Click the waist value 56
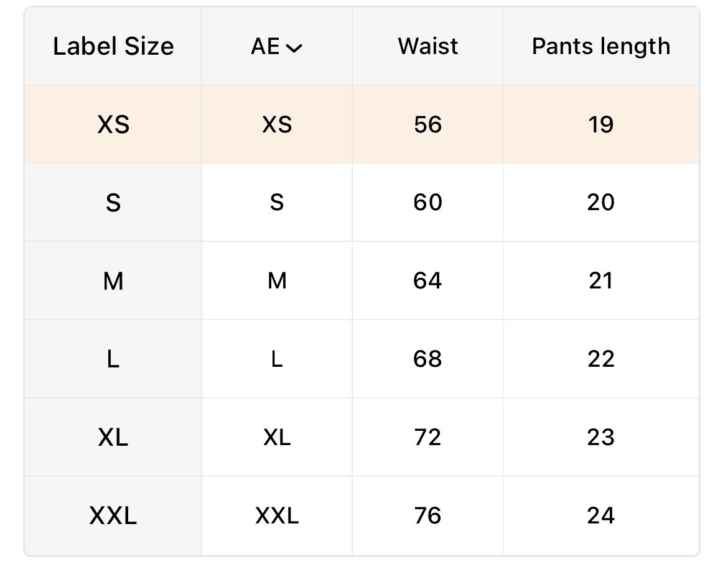The image size is (728, 562). 428,125
